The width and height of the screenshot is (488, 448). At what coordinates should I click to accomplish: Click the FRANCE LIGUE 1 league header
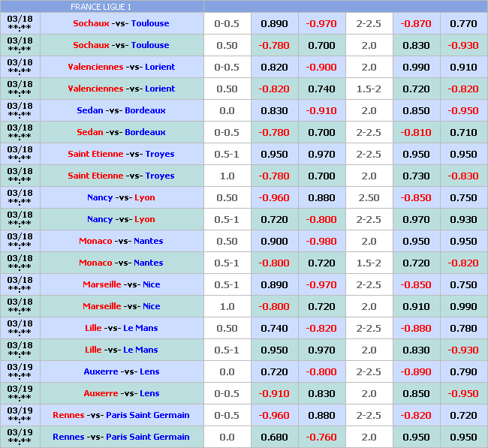tap(100, 7)
